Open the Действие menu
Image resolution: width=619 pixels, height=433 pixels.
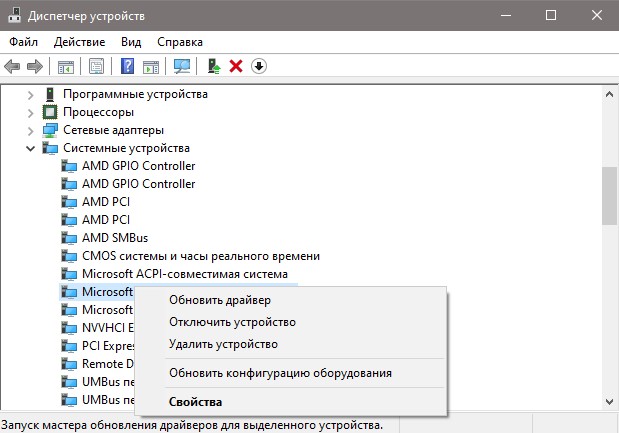[x=79, y=42]
